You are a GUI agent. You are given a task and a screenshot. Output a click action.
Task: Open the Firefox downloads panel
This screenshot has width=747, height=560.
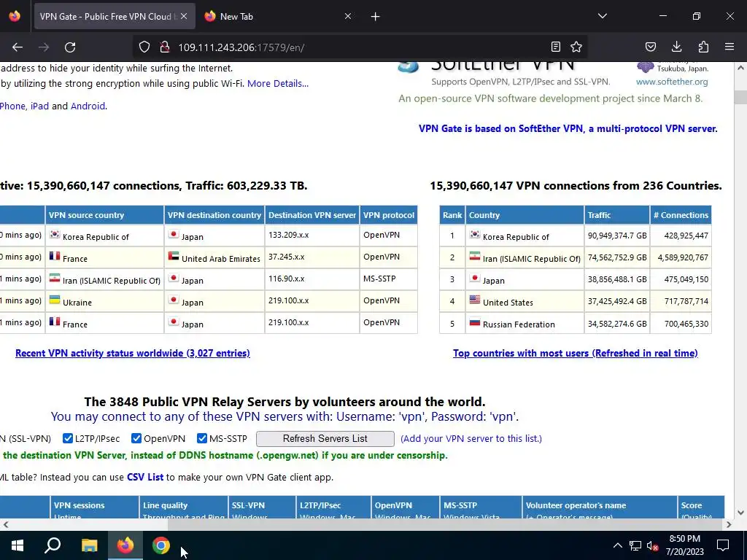coord(676,47)
